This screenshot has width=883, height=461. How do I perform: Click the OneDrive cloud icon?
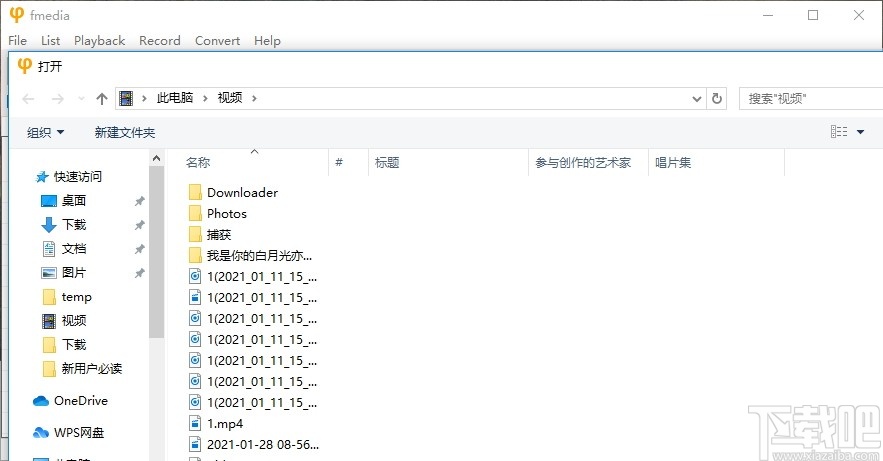coord(41,401)
